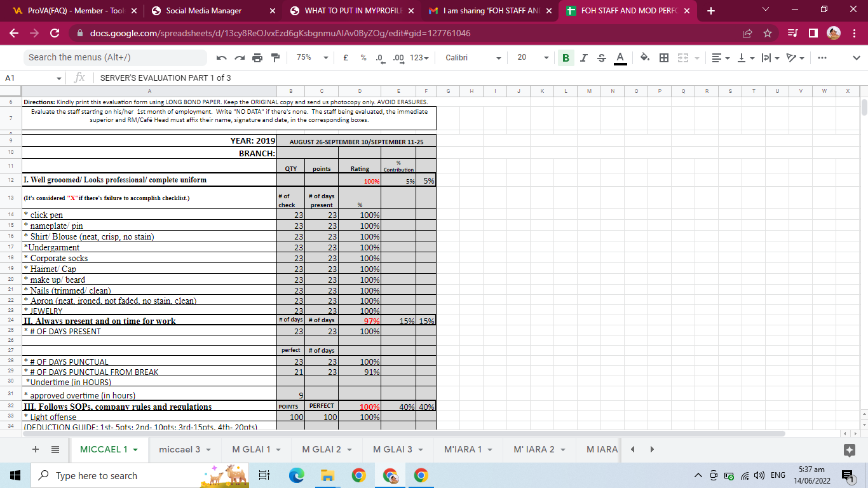Open Microsoft Edge from the taskbar
The image size is (868, 488).
coord(296,475)
